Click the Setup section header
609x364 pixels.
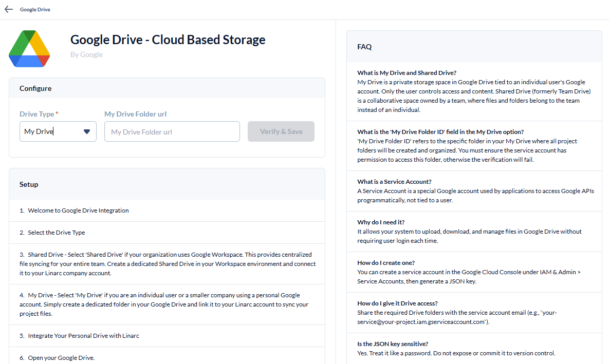click(167, 184)
